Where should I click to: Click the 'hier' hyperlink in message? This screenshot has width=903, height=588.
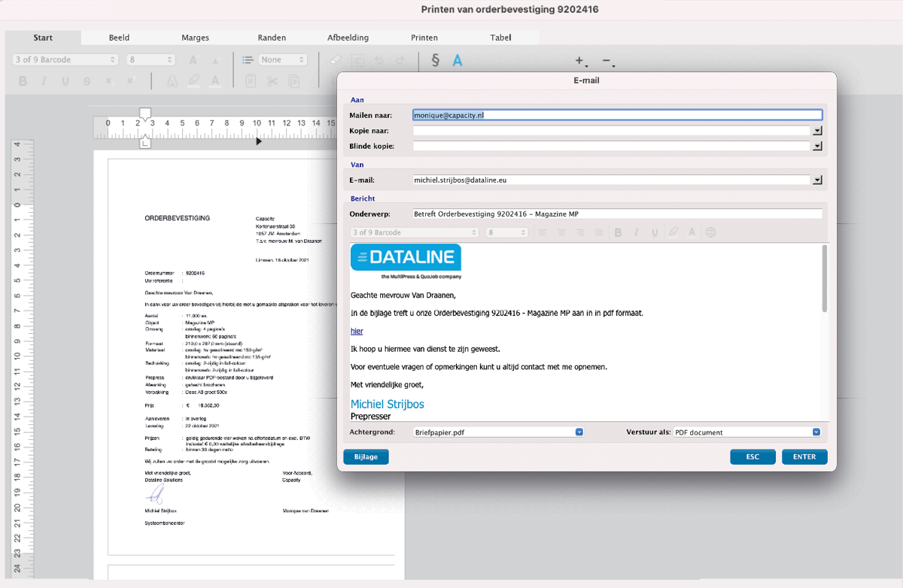pyautogui.click(x=357, y=331)
